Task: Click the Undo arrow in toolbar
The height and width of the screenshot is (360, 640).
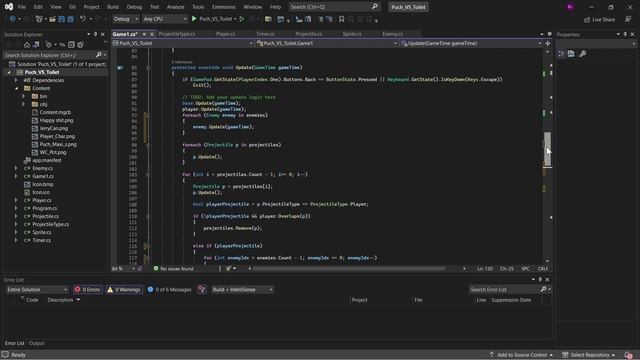Action: point(83,19)
